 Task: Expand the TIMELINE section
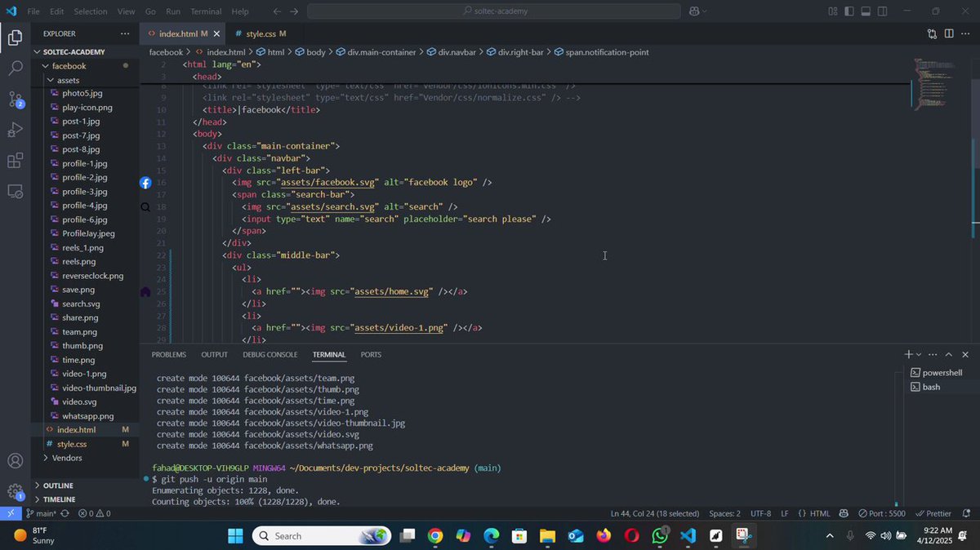click(x=58, y=499)
